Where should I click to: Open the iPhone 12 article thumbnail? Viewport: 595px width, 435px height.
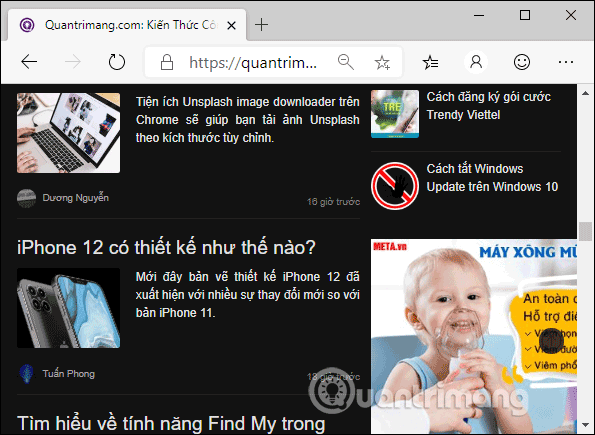[x=68, y=308]
